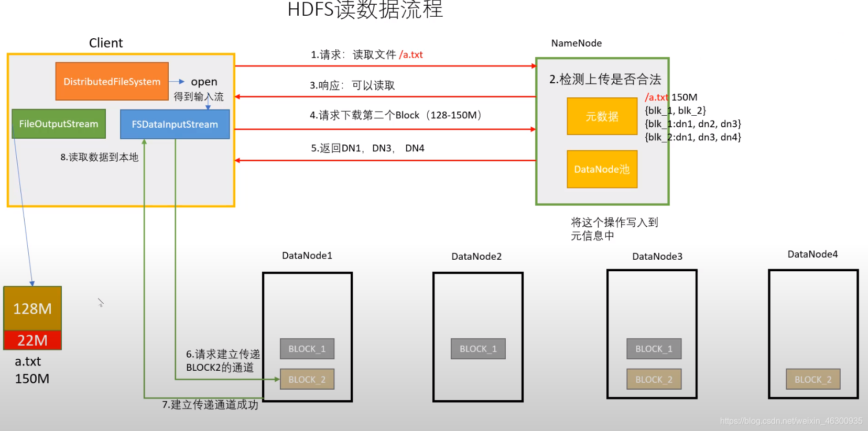This screenshot has width=868, height=431.
Task: Click the 150M label beneath a.txt filename
Action: coord(32,379)
